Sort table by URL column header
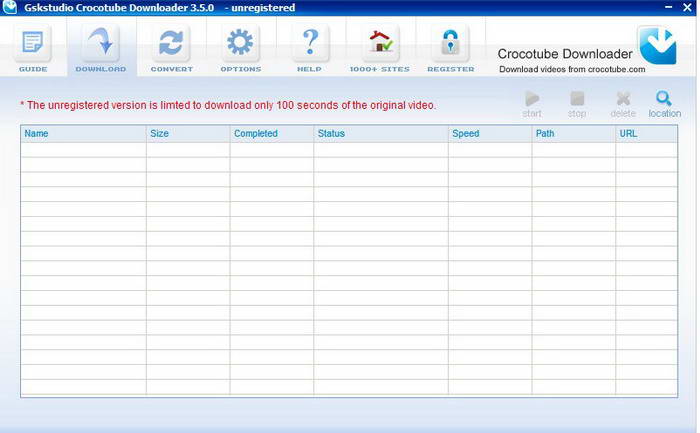 (646, 133)
